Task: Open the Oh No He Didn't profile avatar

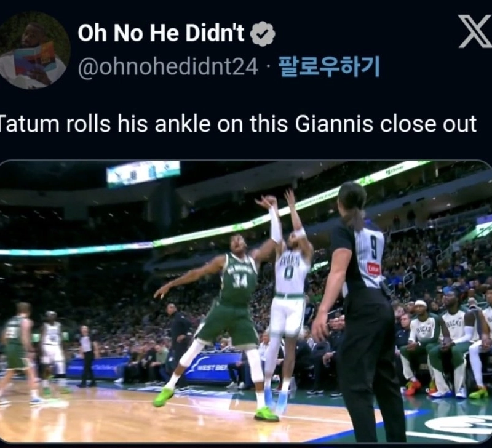Action: click(34, 50)
